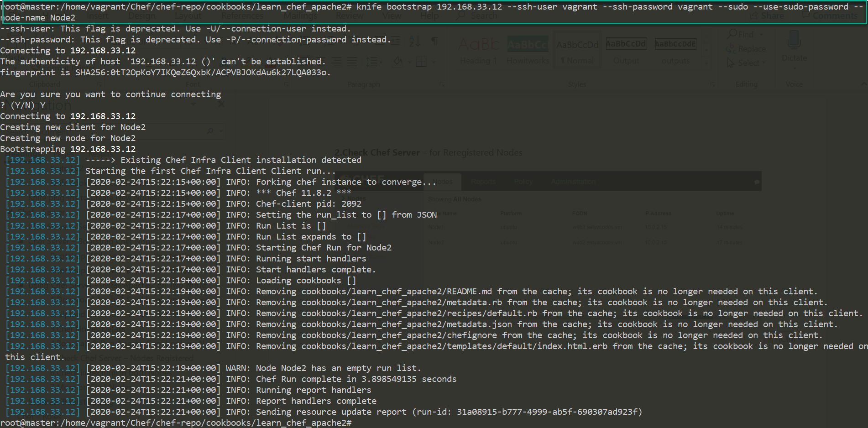Click the Sort icon in Paragraph group
868x428 pixels.
[414, 42]
